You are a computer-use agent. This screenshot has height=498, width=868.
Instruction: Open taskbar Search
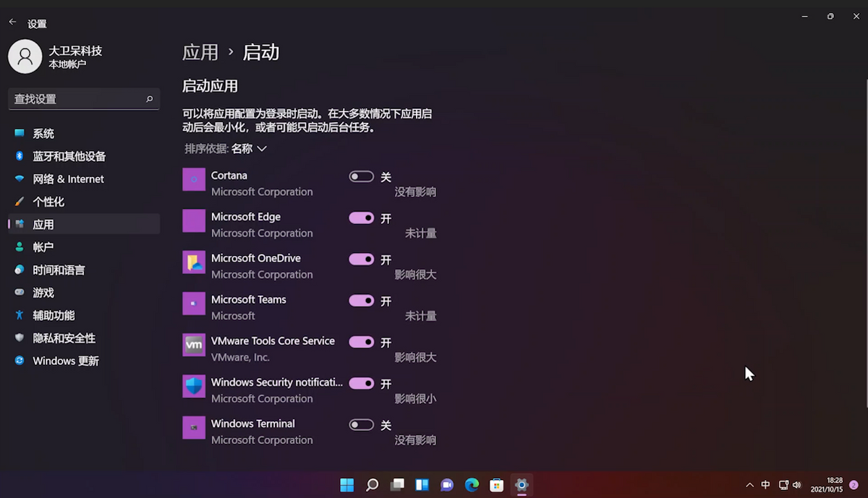pyautogui.click(x=372, y=484)
